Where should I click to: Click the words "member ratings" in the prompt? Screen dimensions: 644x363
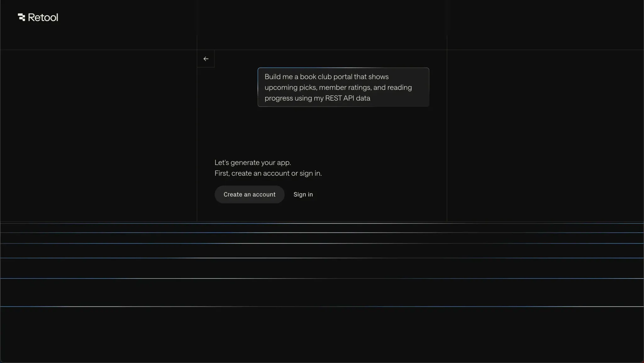[x=345, y=87]
